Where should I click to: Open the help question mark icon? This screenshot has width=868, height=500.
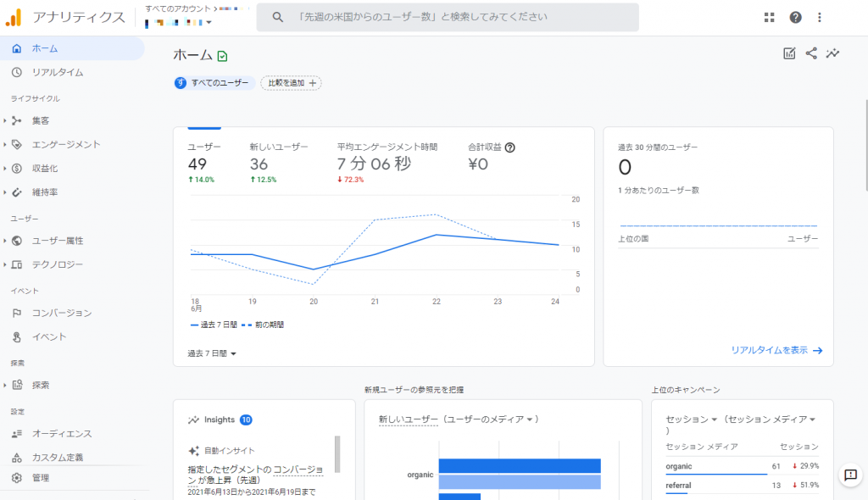[x=795, y=17]
